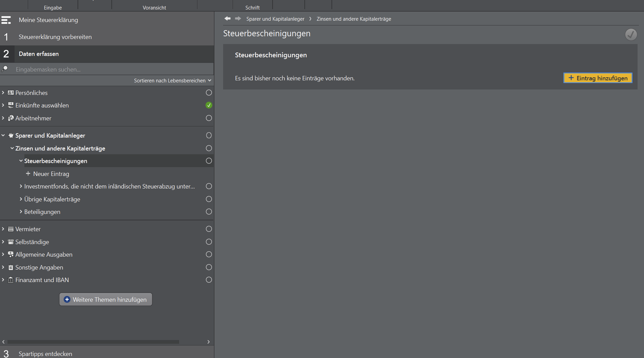The width and height of the screenshot is (644, 358).
Task: Go to Spartipps entdecken step
Action: 45,354
